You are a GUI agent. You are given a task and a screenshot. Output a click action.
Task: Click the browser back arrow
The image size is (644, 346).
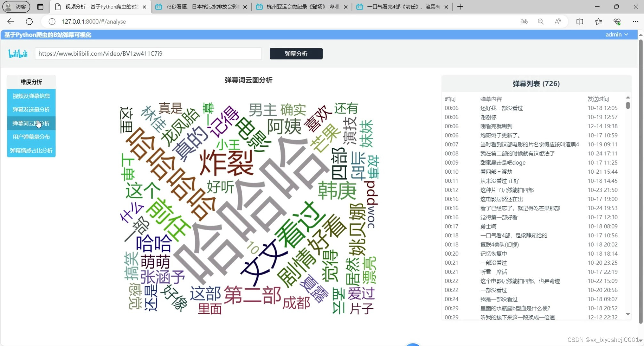click(11, 21)
